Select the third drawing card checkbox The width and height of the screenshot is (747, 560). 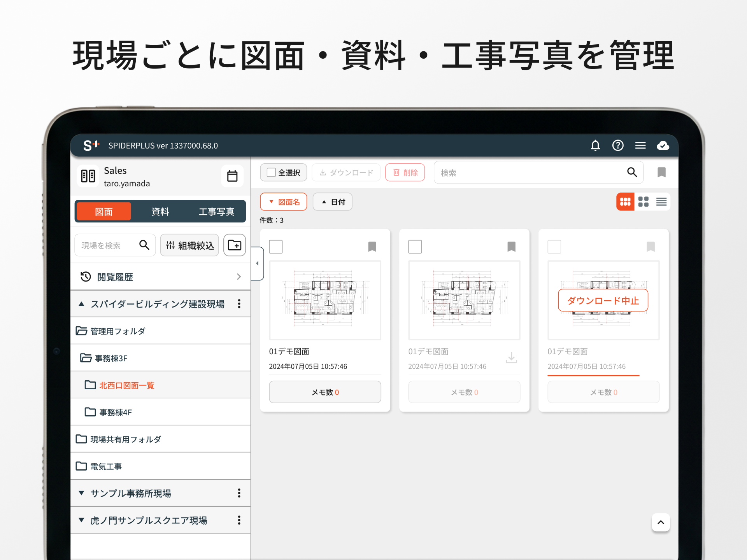[554, 247]
